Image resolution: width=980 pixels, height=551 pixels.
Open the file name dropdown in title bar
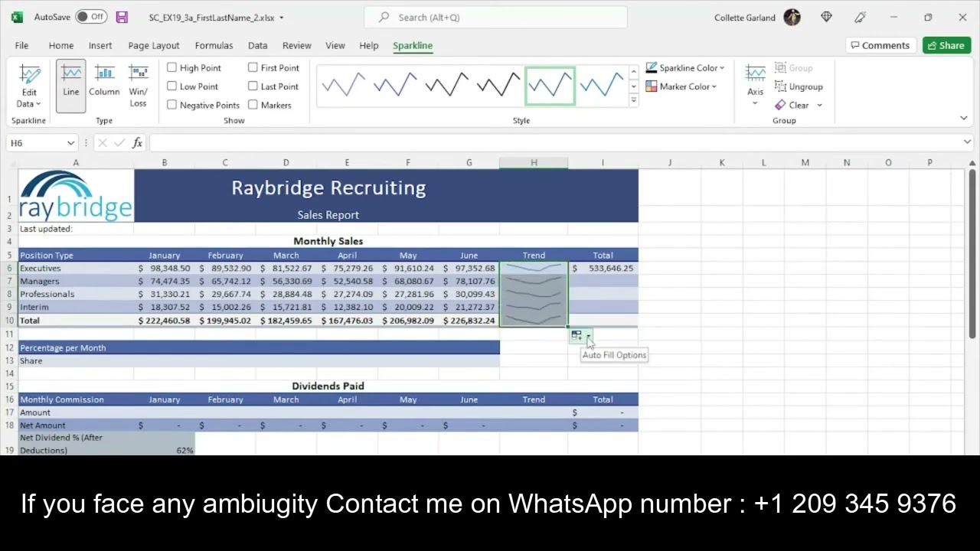click(281, 18)
